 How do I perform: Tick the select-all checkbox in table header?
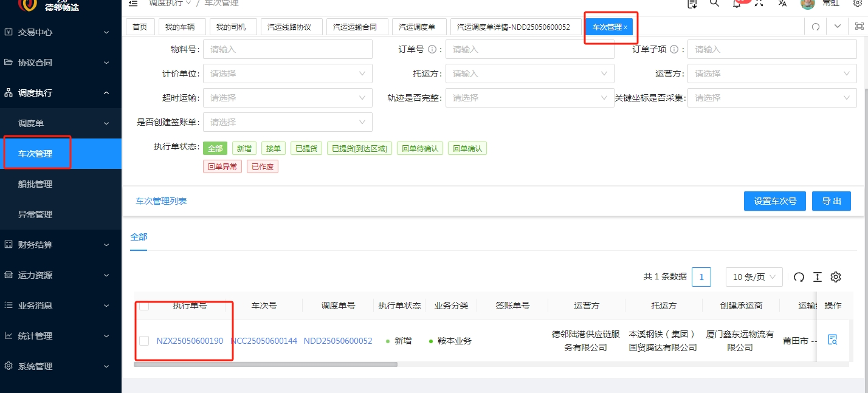[x=144, y=306]
